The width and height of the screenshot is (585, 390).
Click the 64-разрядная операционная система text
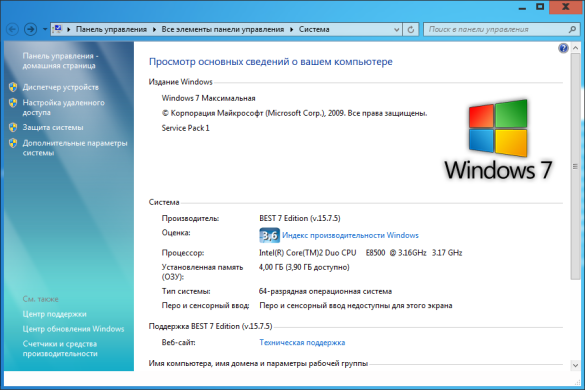[325, 291]
